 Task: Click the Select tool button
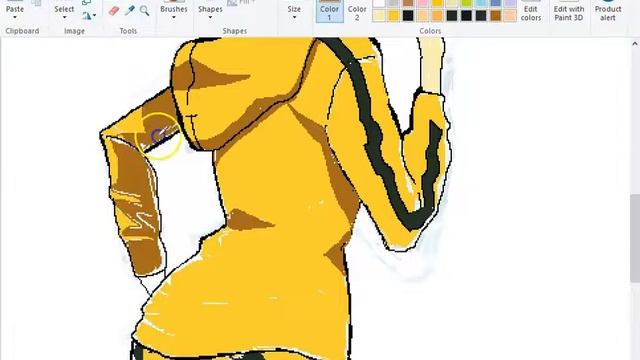(x=64, y=9)
